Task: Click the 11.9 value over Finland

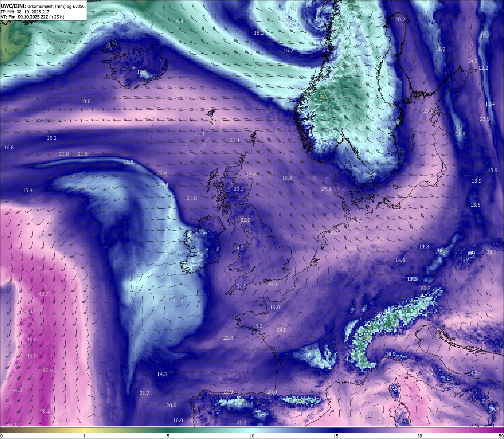Action: (440, 49)
